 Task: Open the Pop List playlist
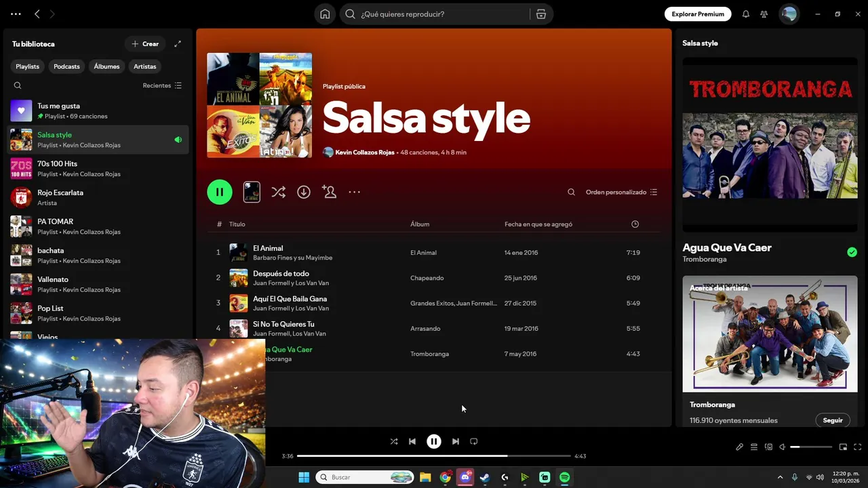click(x=98, y=313)
